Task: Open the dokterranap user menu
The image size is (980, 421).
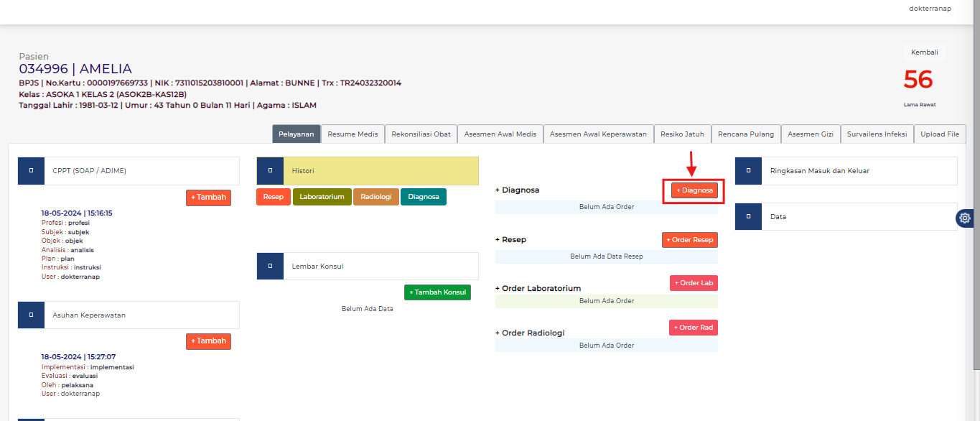Action: pos(930,9)
